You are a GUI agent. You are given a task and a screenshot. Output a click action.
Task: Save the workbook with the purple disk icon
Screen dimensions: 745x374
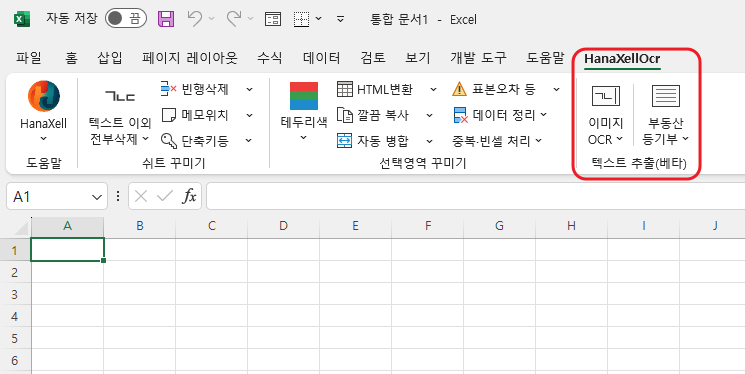coord(166,19)
